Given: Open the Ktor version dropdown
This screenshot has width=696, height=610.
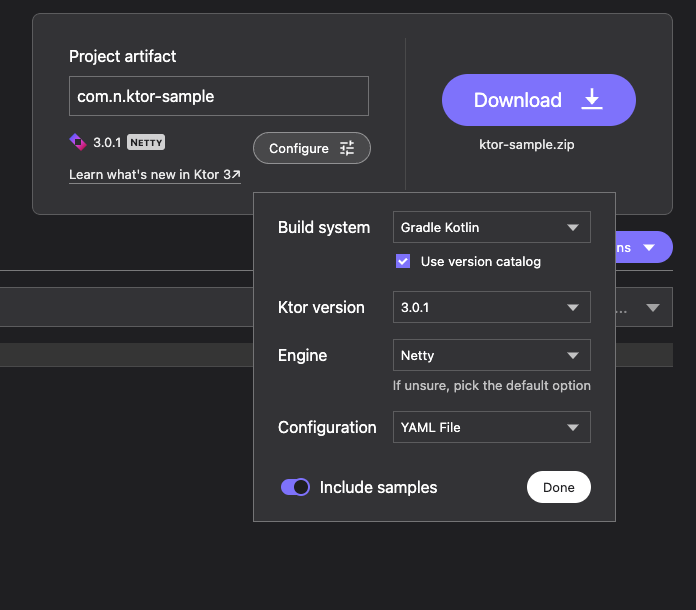Looking at the screenshot, I should click(491, 307).
